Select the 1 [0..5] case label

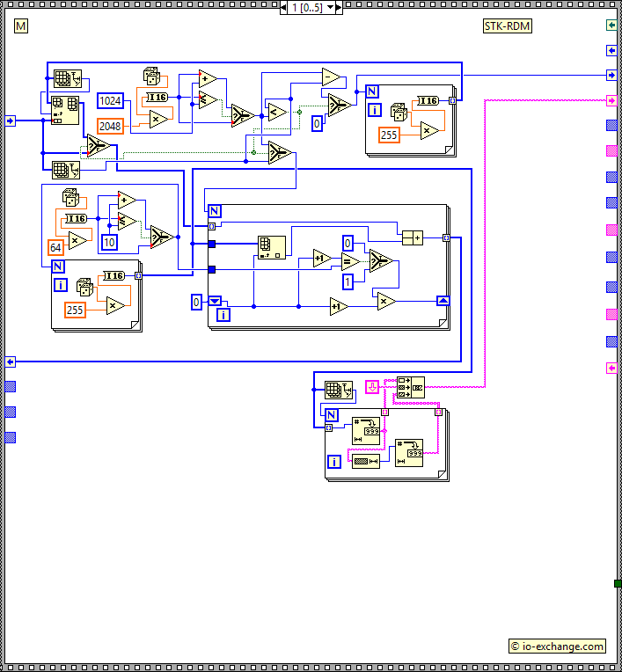tap(307, 7)
